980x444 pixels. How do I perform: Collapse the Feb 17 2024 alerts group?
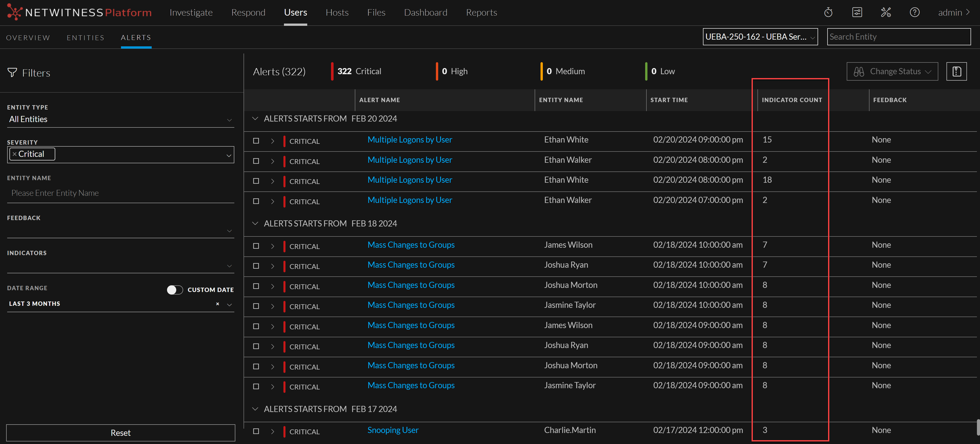point(255,409)
